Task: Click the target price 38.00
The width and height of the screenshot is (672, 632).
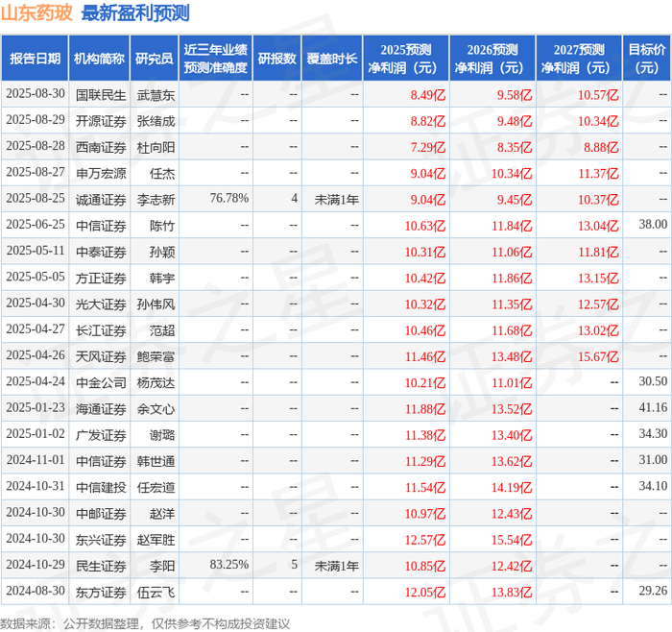Action: click(653, 225)
